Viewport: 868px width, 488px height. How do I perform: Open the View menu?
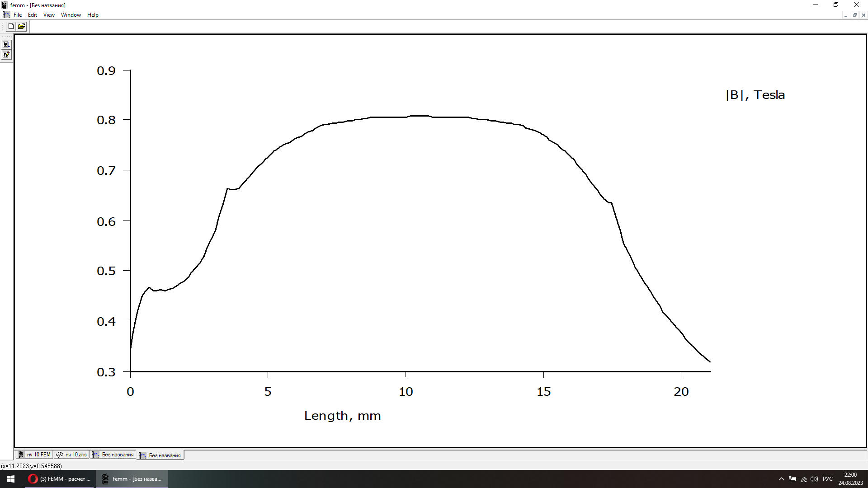(49, 15)
